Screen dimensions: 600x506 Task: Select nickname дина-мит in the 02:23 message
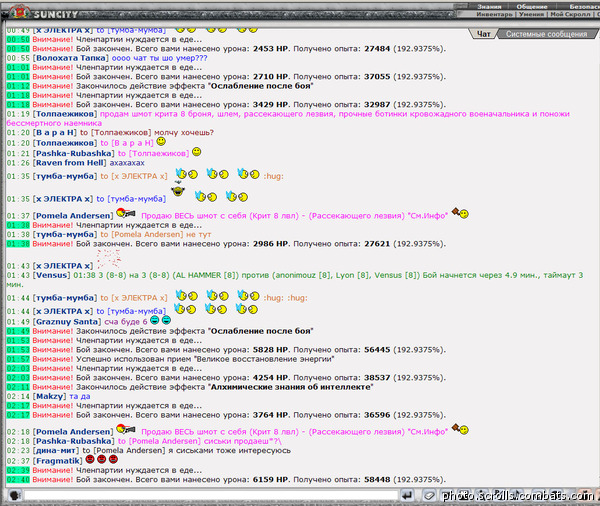click(x=56, y=451)
